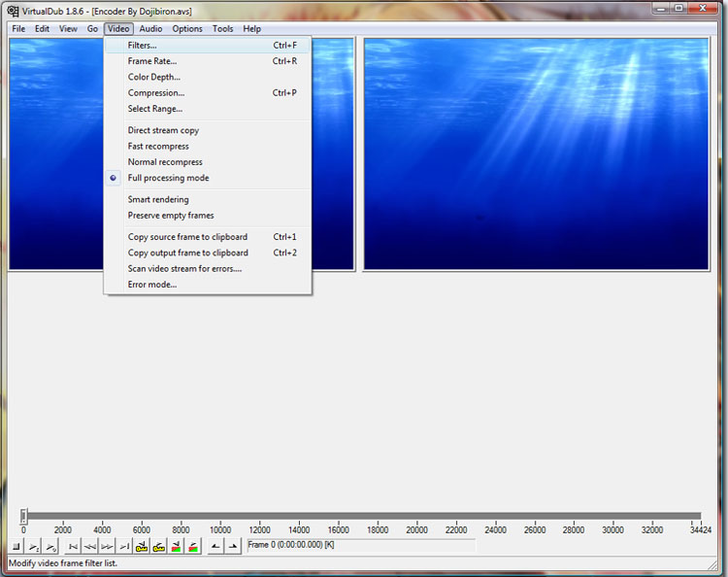Switch to Direct stream copy mode
This screenshot has height=577, width=728.
coord(163,130)
